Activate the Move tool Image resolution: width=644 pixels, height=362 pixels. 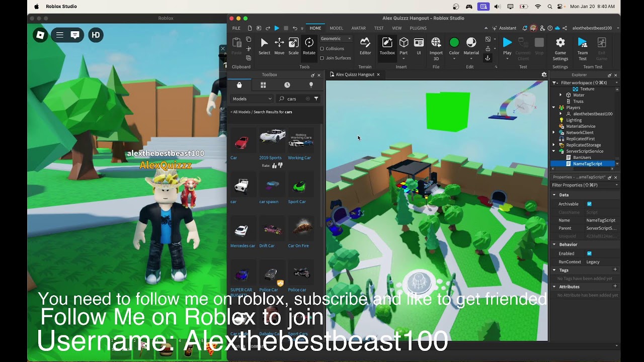click(x=279, y=46)
